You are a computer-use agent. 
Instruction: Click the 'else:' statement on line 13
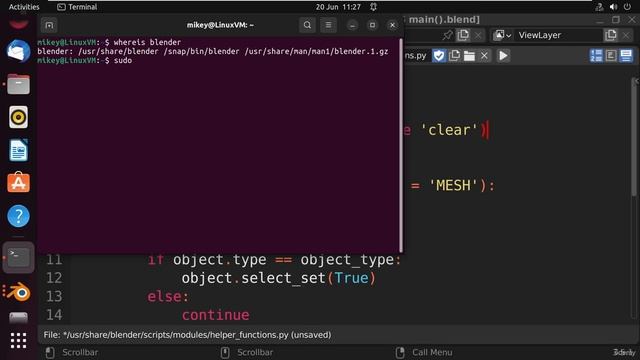[168, 296]
